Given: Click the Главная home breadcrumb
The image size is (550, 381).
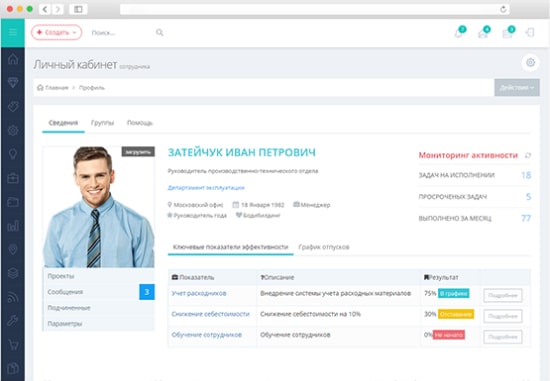Looking at the screenshot, I should 53,88.
